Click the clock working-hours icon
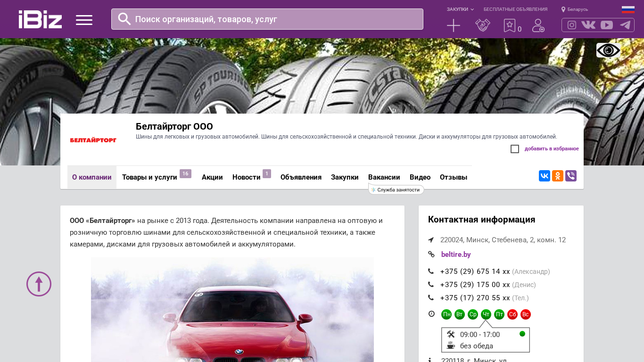The image size is (644, 362). [431, 313]
